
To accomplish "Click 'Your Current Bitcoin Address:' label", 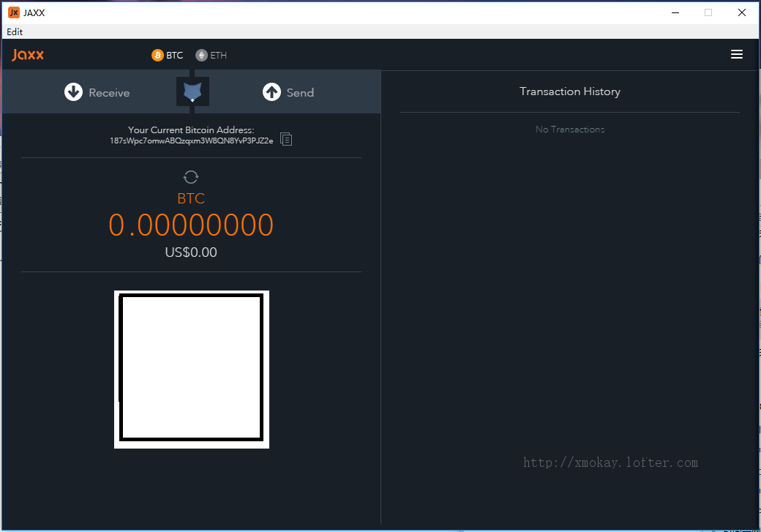I will (x=191, y=130).
